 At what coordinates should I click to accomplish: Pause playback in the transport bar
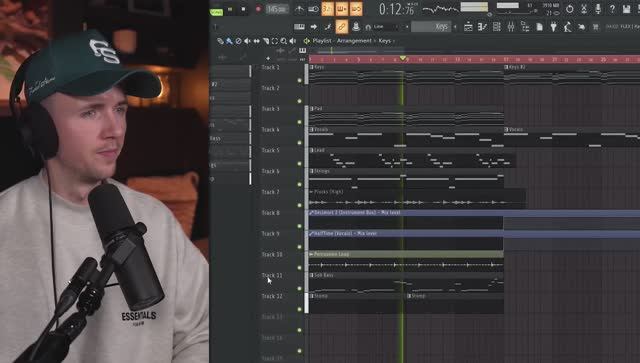(230, 9)
